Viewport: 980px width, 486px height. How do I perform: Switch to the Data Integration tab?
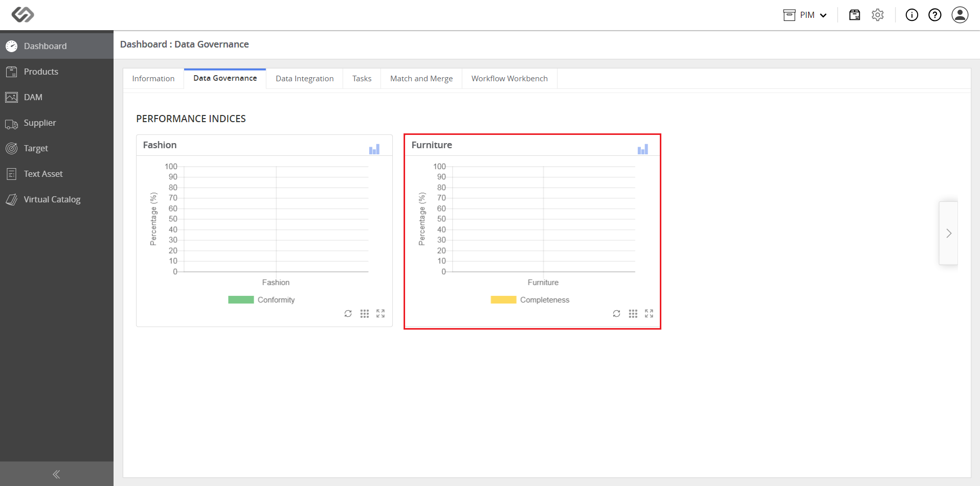point(305,79)
